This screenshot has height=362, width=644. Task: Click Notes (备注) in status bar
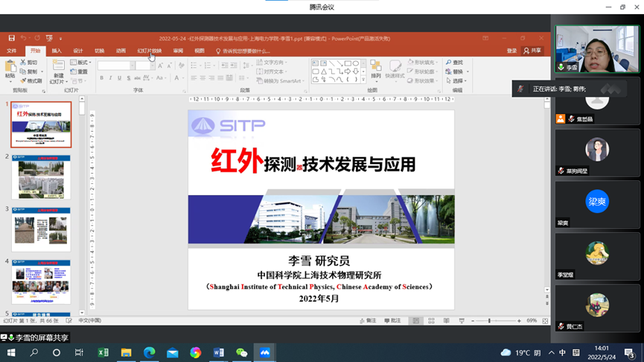368,321
